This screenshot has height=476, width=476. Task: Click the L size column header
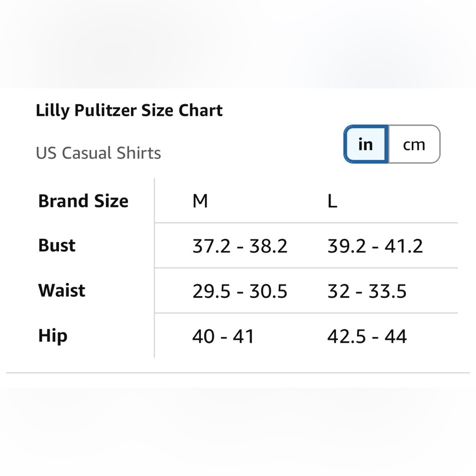(x=332, y=201)
